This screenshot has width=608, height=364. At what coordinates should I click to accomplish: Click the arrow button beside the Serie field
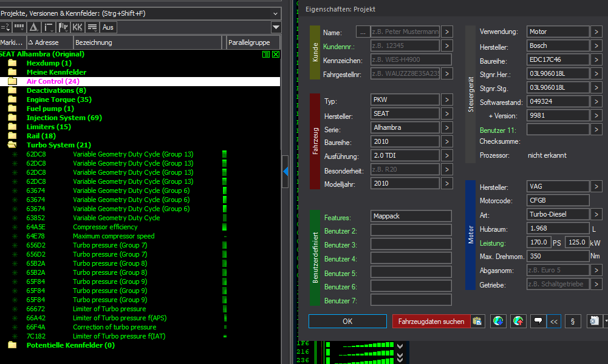pyautogui.click(x=447, y=127)
